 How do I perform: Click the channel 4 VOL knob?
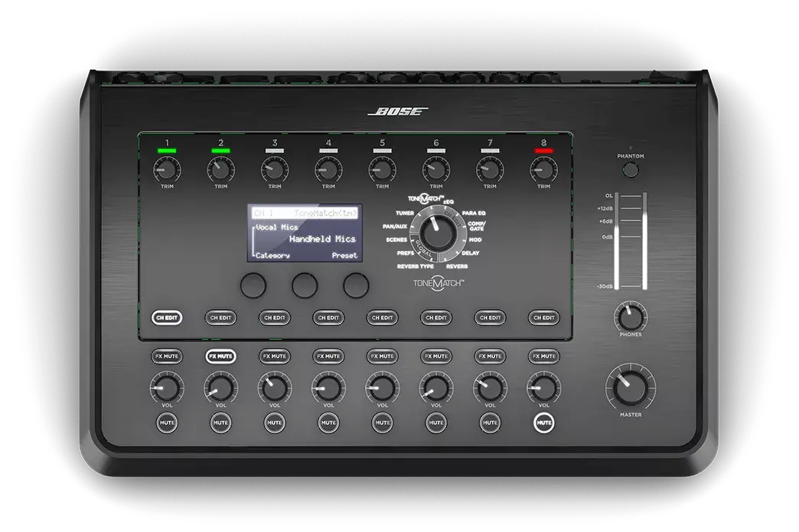pos(328,388)
